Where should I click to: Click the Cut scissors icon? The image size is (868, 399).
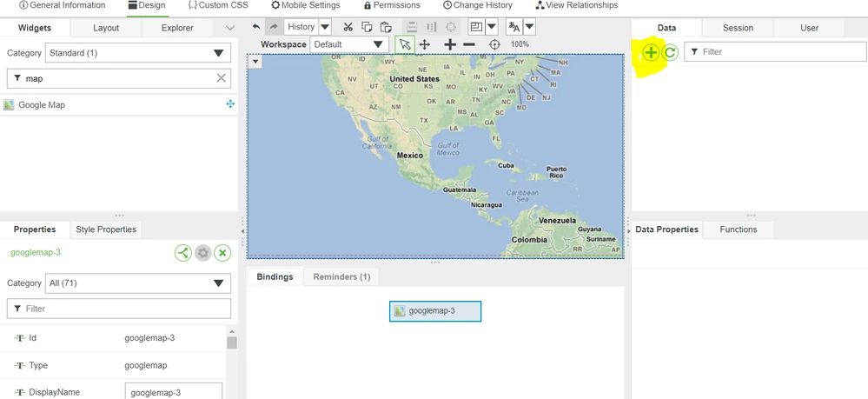348,27
